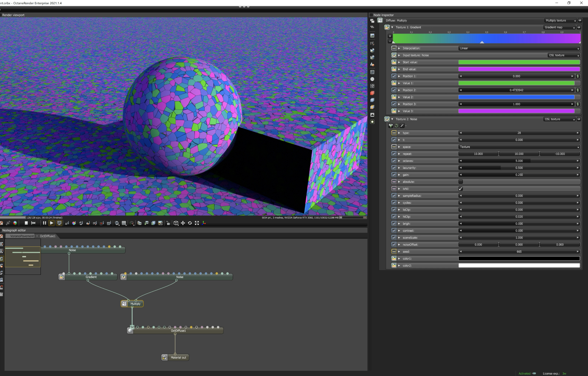
Task: Select the Material out node
Action: (178, 357)
